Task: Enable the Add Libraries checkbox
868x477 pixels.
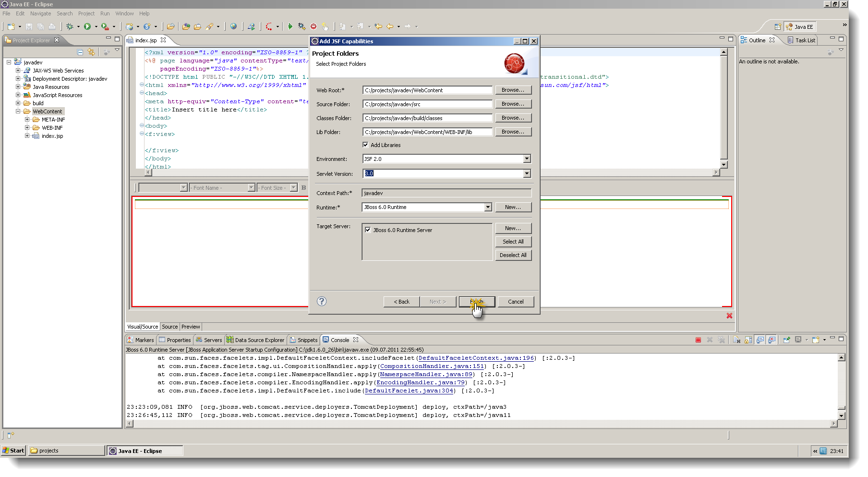Action: click(x=365, y=145)
